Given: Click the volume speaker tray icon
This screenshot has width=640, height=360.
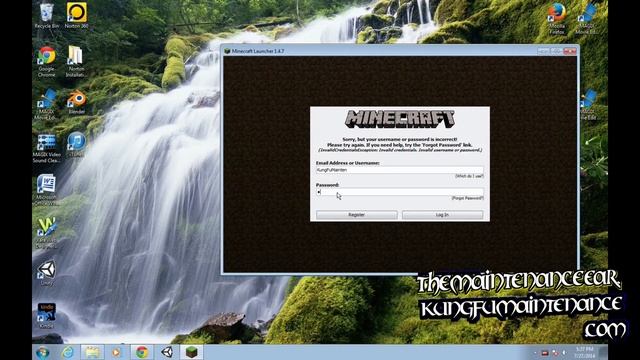Looking at the screenshot, I should (x=564, y=353).
